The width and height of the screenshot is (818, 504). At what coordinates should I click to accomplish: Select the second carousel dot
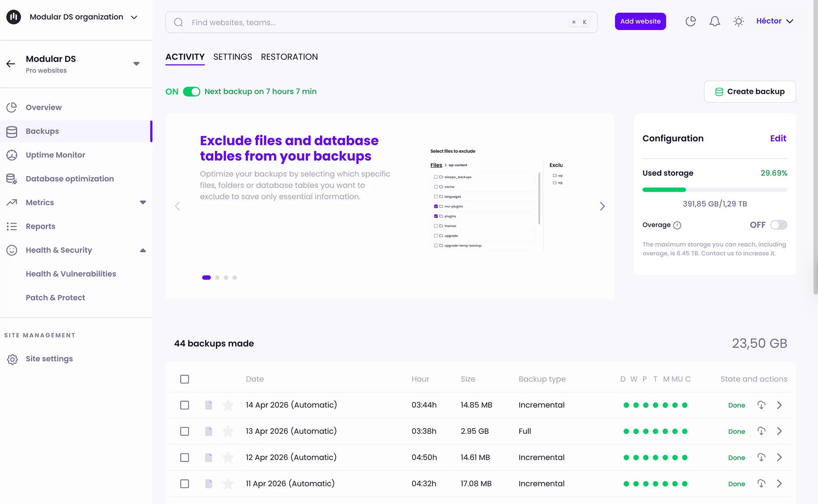pos(217,277)
